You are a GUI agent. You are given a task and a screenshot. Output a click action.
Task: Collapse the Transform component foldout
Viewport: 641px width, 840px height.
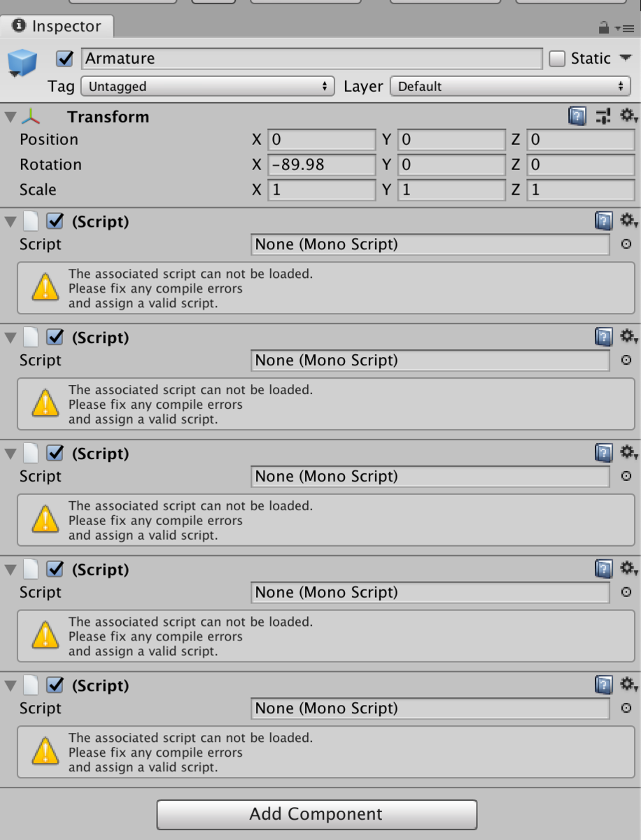pyautogui.click(x=10, y=117)
